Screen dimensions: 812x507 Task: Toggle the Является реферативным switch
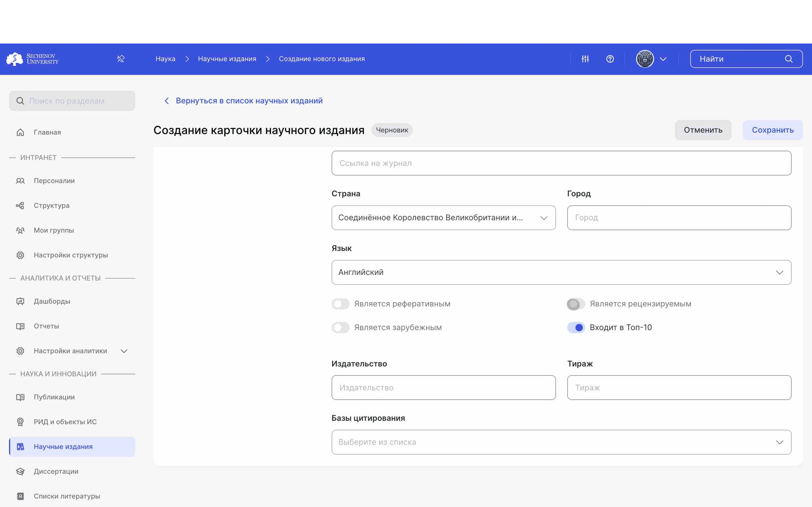point(341,304)
